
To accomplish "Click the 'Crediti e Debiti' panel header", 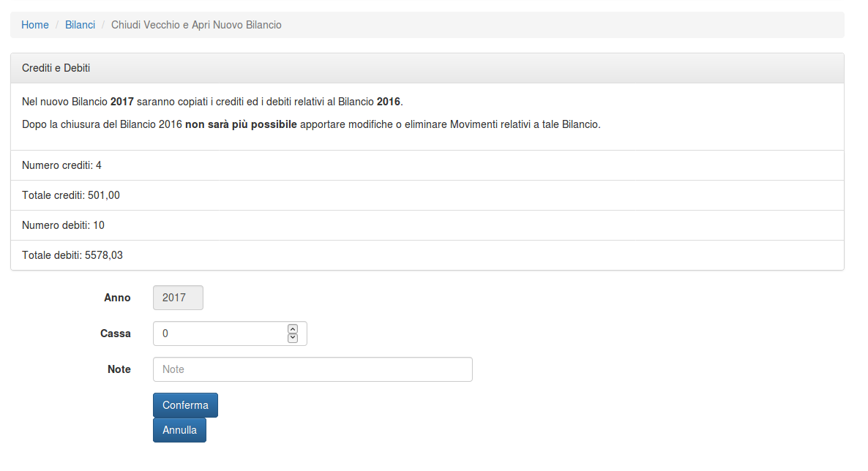I will click(56, 68).
